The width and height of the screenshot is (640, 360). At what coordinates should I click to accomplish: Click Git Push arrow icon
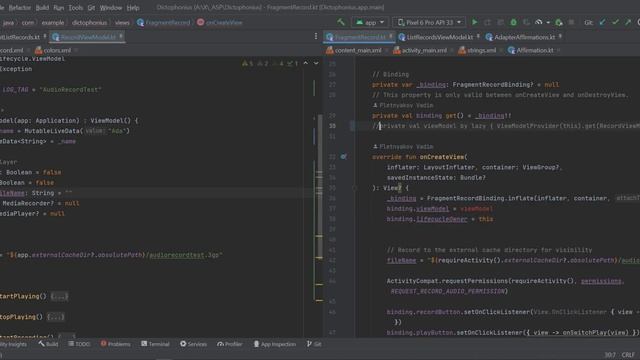(628, 22)
